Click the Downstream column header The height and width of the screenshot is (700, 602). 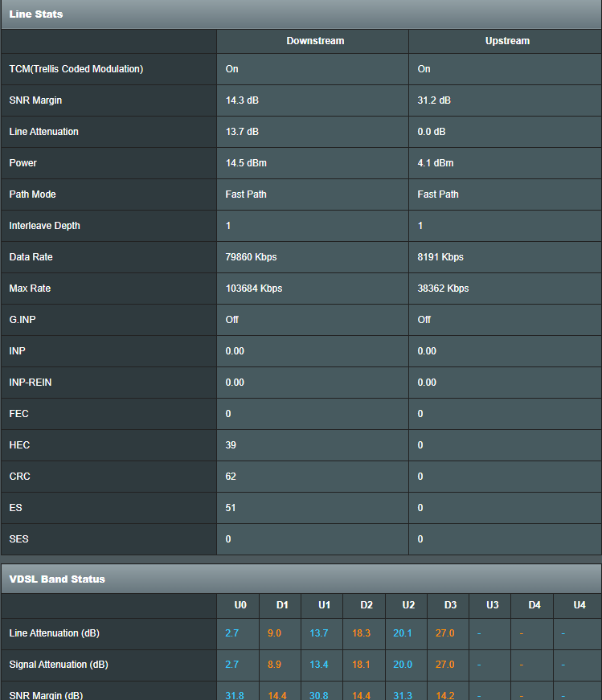[315, 41]
